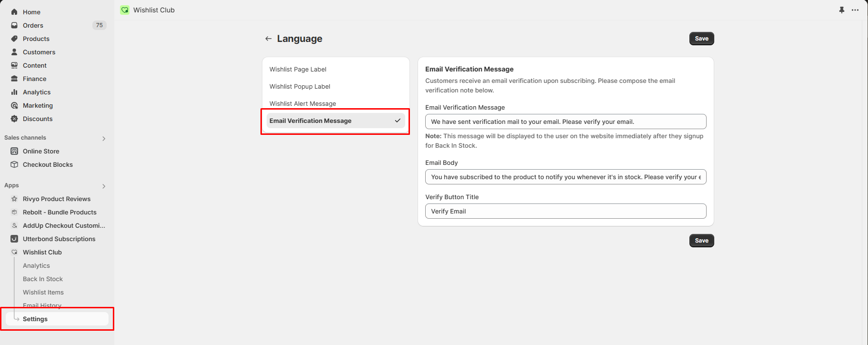Pin the app using the pin icon
The image size is (868, 345).
pyautogui.click(x=842, y=10)
